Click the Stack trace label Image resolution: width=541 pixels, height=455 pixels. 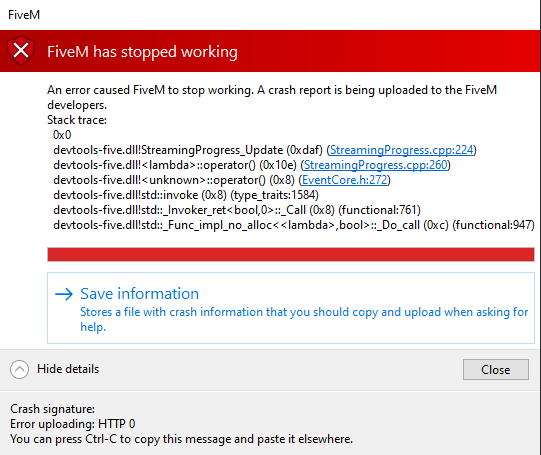[x=77, y=120]
